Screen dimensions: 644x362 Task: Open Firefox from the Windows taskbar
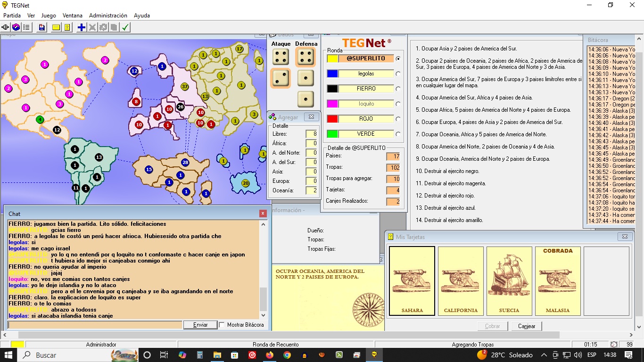coord(270,355)
